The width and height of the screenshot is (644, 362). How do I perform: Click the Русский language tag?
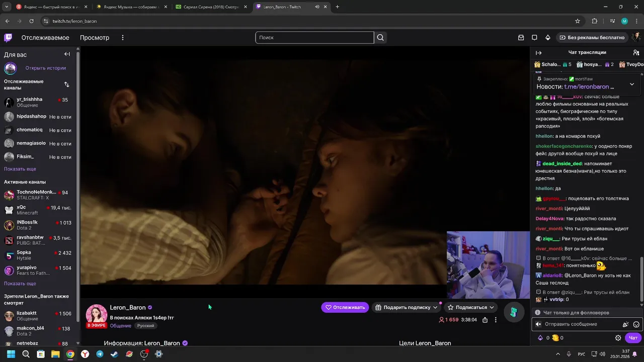pos(146,326)
